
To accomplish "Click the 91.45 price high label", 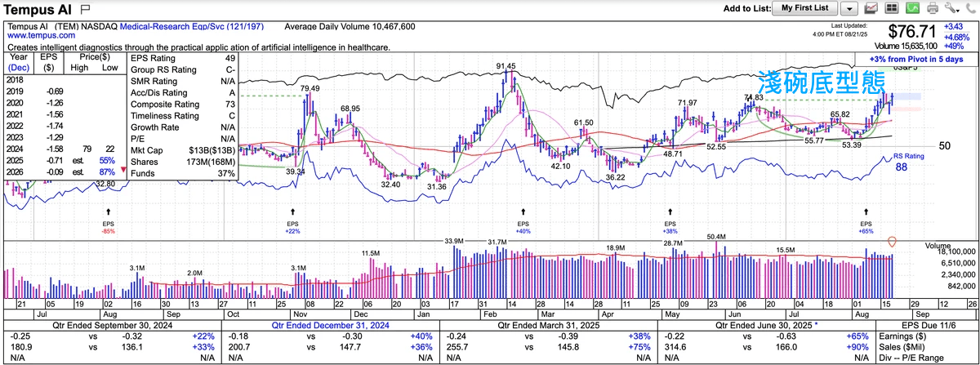I will [506, 65].
